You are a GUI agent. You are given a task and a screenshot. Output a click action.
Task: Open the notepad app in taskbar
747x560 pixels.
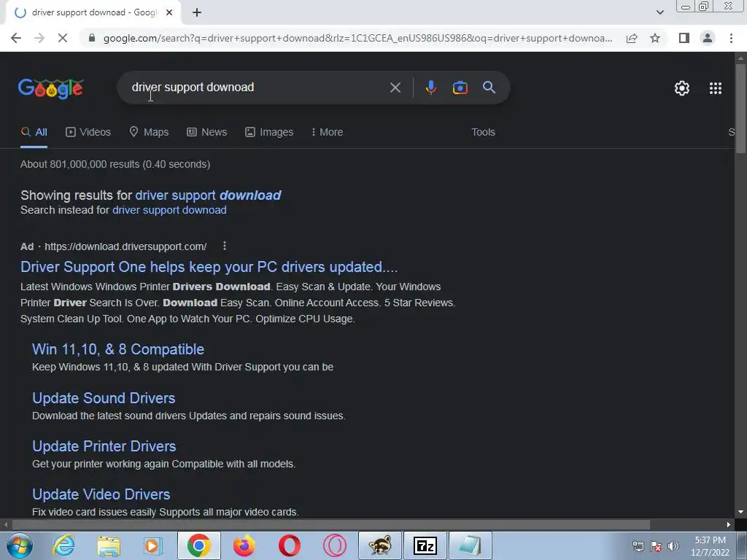(x=471, y=545)
